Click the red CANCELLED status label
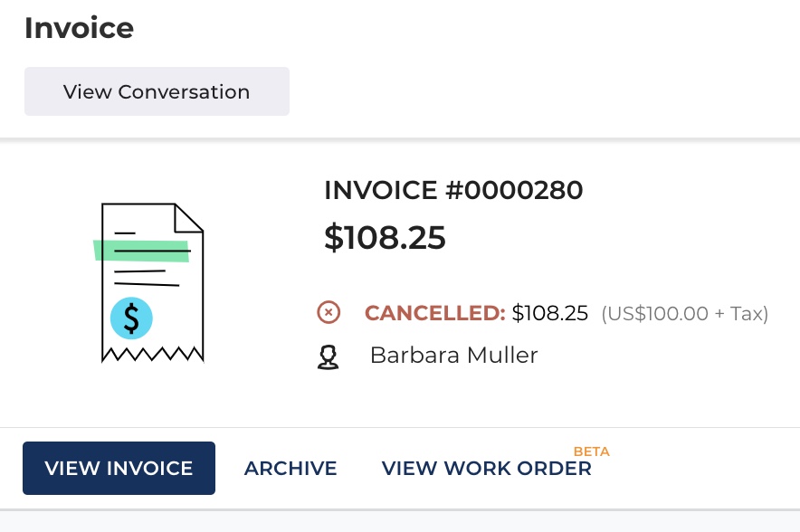This screenshot has width=800, height=532. coord(434,314)
